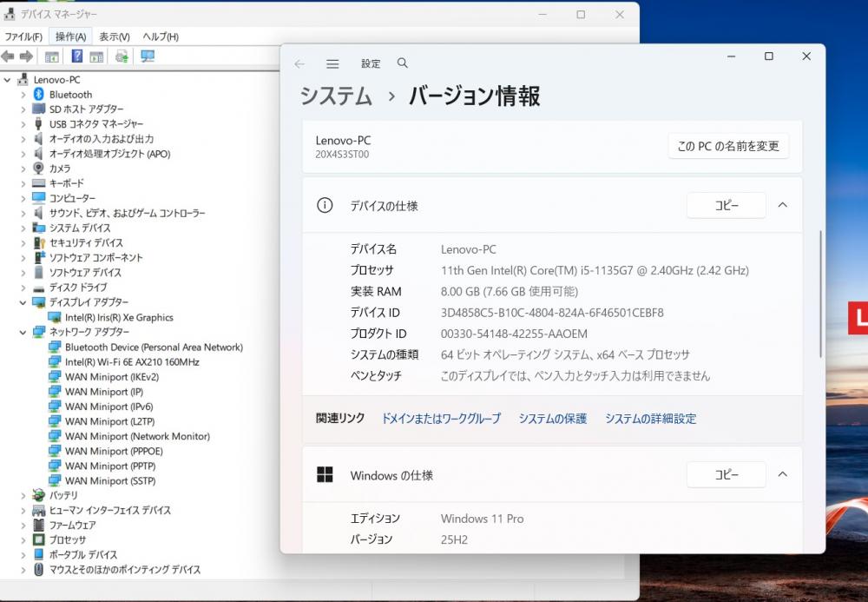Collapse the デバイスの仕様 section chevron
This screenshot has height=602, width=868.
tap(782, 206)
